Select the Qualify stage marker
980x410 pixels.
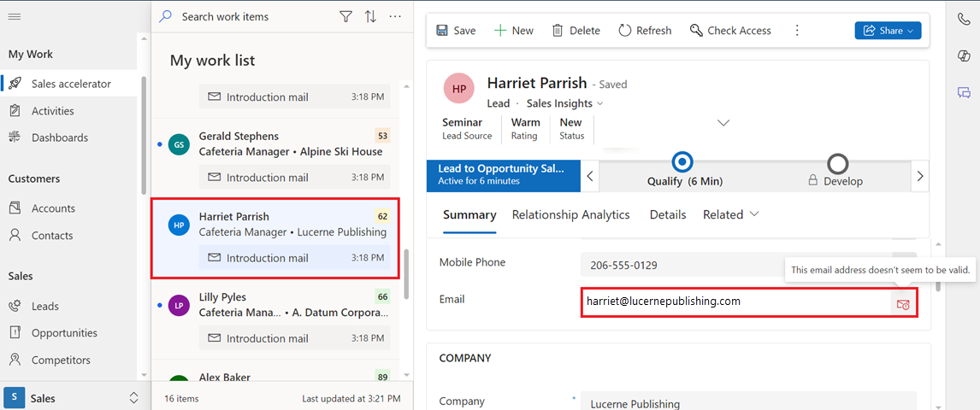pos(682,163)
